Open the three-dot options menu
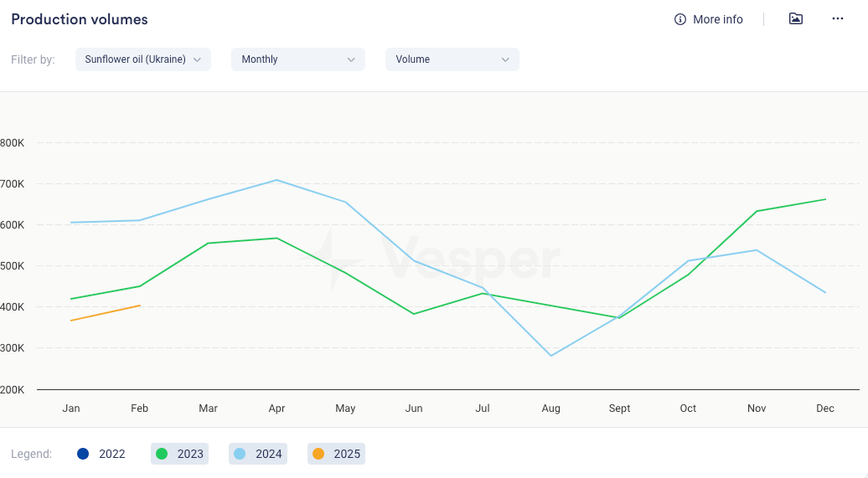 coord(838,19)
